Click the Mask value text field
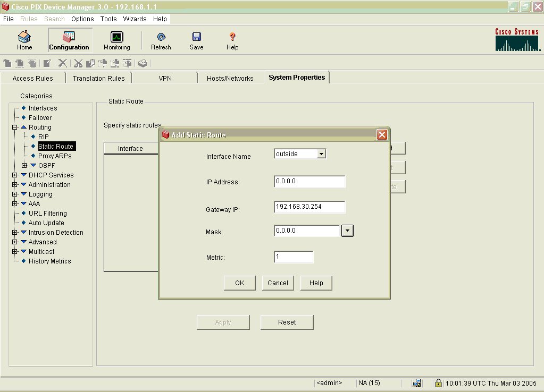Screen dimensions: 544x392 (x=307, y=231)
